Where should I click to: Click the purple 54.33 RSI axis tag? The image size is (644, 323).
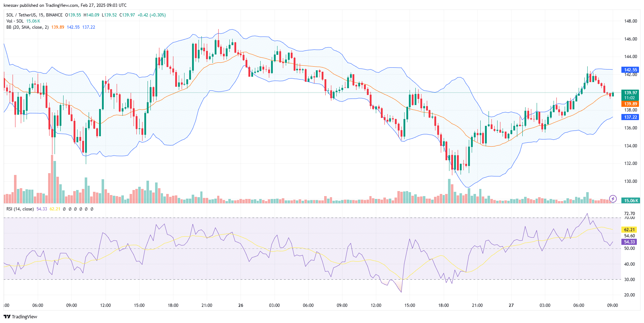(x=629, y=242)
